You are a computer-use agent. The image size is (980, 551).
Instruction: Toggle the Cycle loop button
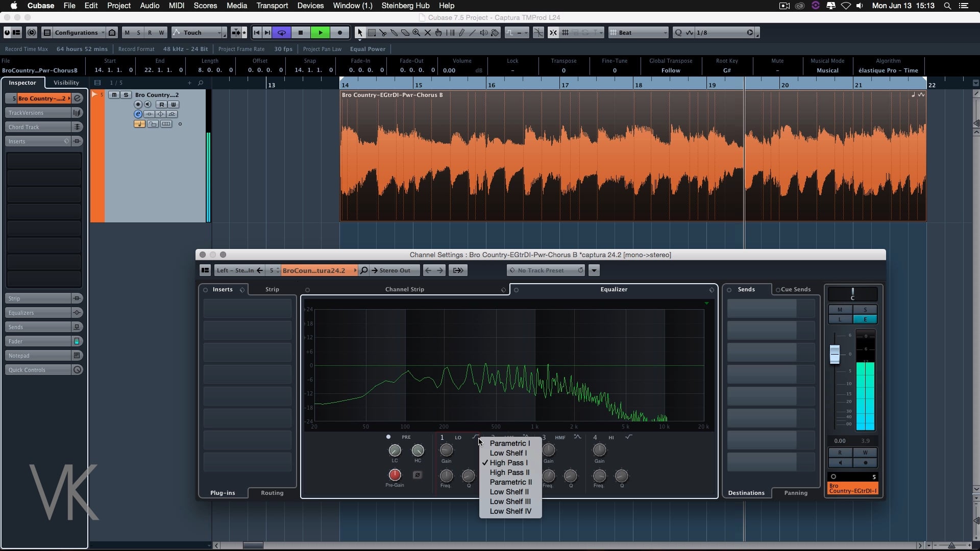281,33
